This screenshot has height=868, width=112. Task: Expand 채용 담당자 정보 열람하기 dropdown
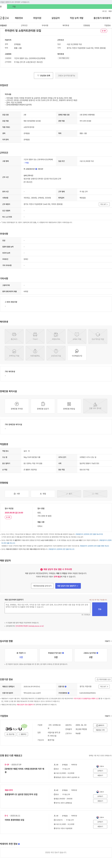pos(68,586)
